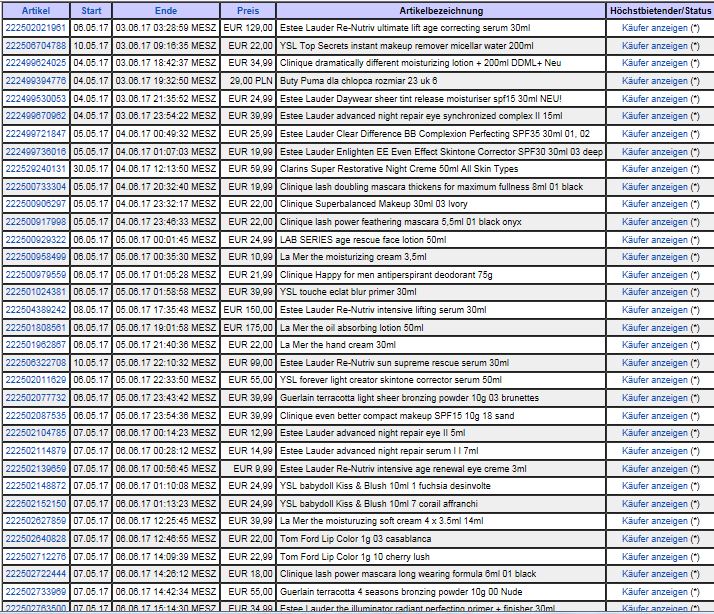Show buyers for Clinique Happy for men deodorant
Image resolution: width=714 pixels, height=614 pixels.
click(x=654, y=275)
